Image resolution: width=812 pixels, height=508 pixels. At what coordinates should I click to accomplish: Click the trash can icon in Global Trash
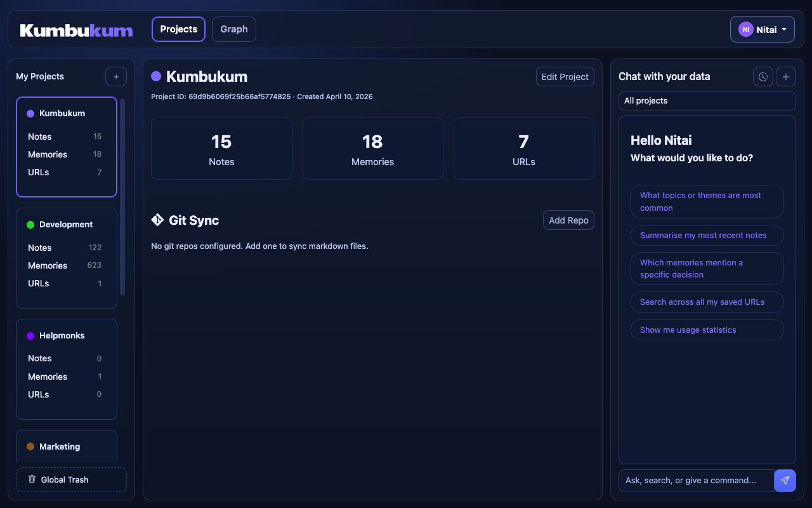tap(32, 479)
